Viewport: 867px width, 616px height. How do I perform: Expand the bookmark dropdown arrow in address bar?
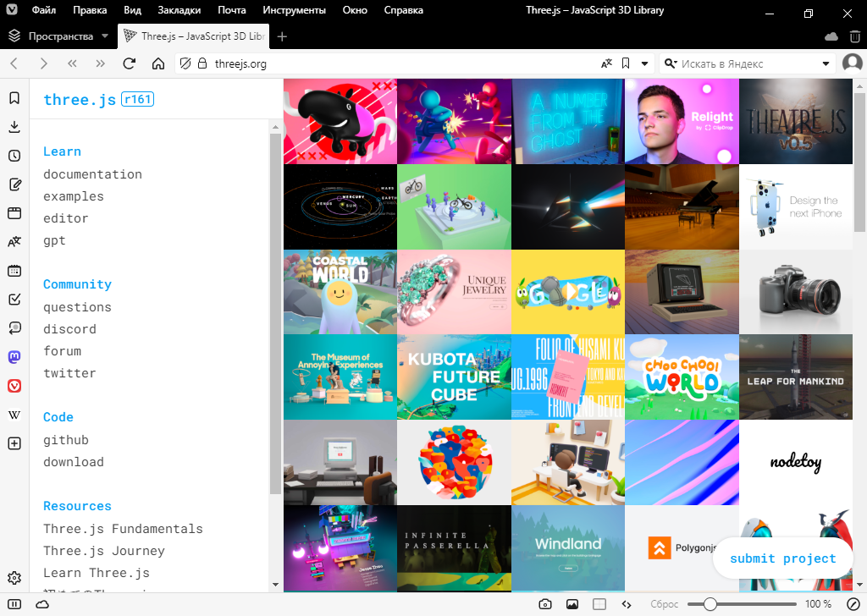[643, 63]
